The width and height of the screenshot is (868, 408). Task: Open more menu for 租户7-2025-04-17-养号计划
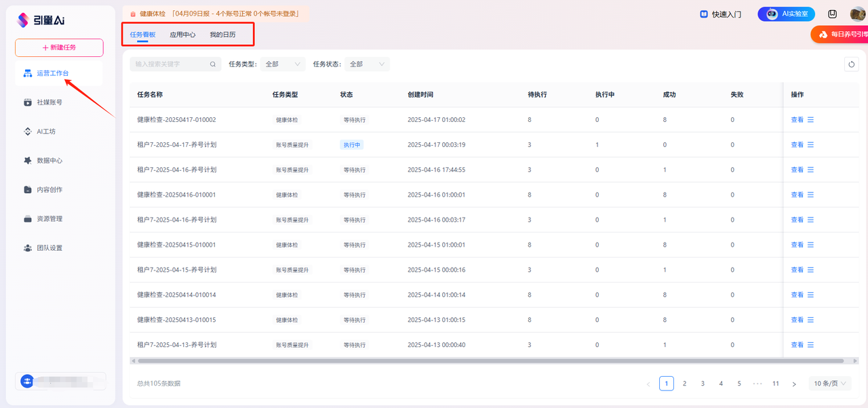point(810,145)
